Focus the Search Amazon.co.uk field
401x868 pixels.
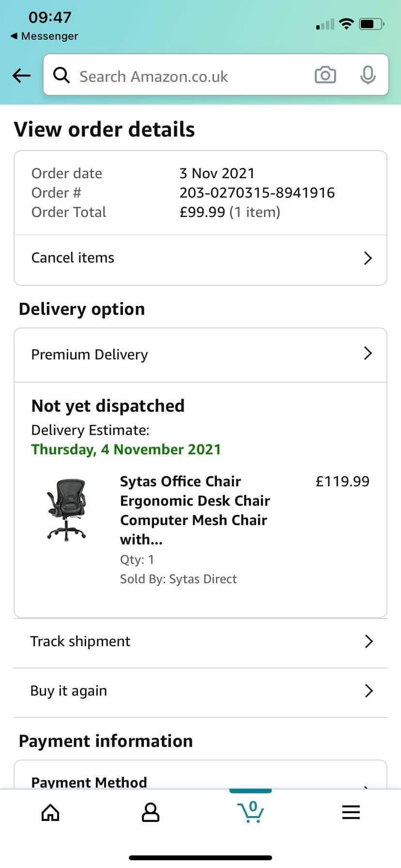point(184,76)
